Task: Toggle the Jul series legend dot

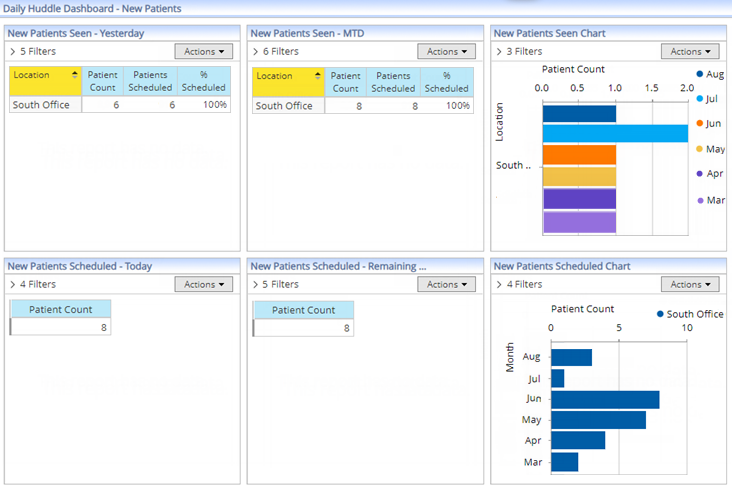Action: click(x=699, y=99)
